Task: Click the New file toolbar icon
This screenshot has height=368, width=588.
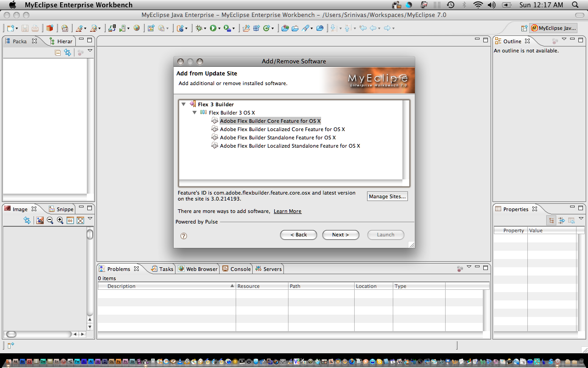Action: point(10,28)
